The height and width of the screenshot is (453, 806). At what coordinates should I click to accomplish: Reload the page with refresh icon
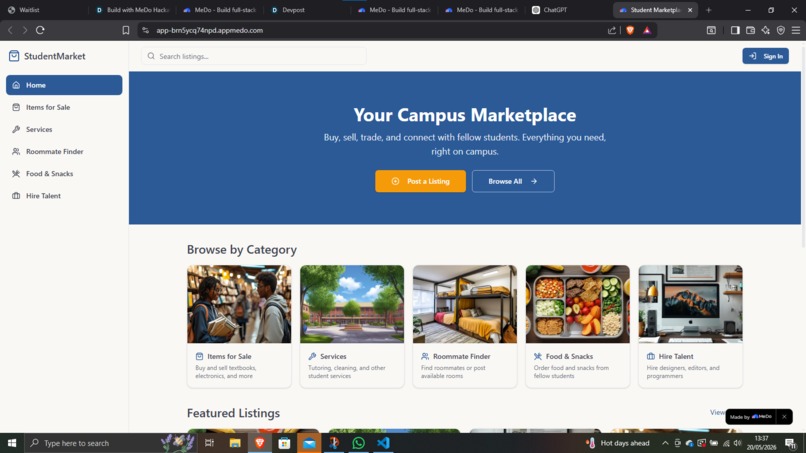pos(40,30)
